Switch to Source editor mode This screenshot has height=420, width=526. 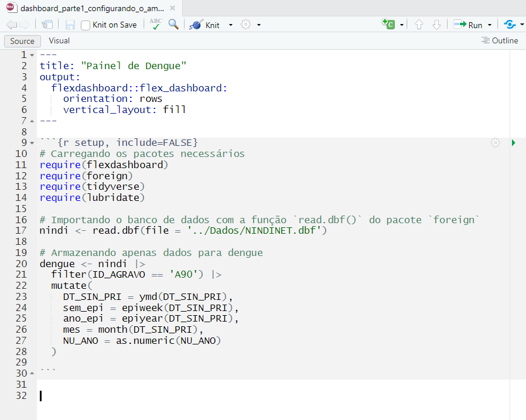tap(22, 41)
